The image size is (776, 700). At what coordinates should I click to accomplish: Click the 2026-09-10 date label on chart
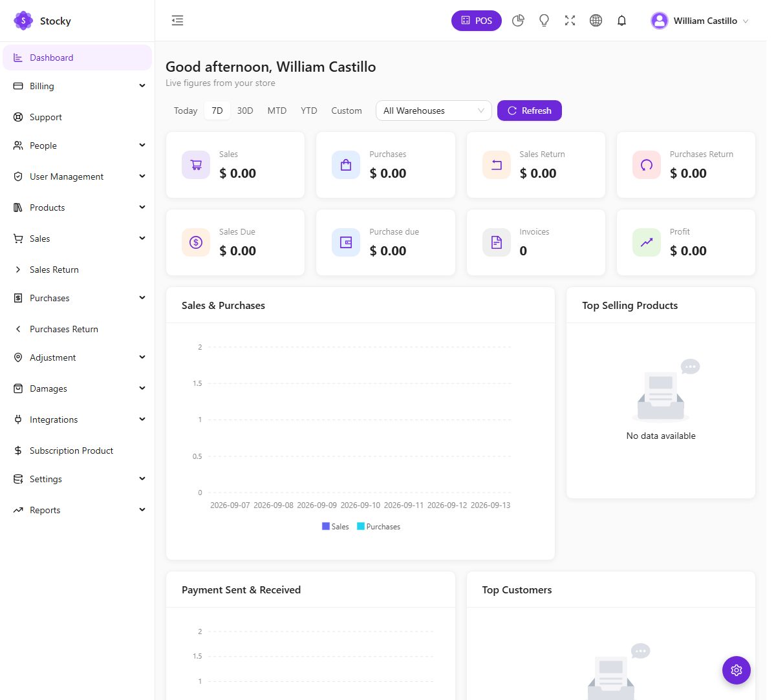pyautogui.click(x=360, y=505)
